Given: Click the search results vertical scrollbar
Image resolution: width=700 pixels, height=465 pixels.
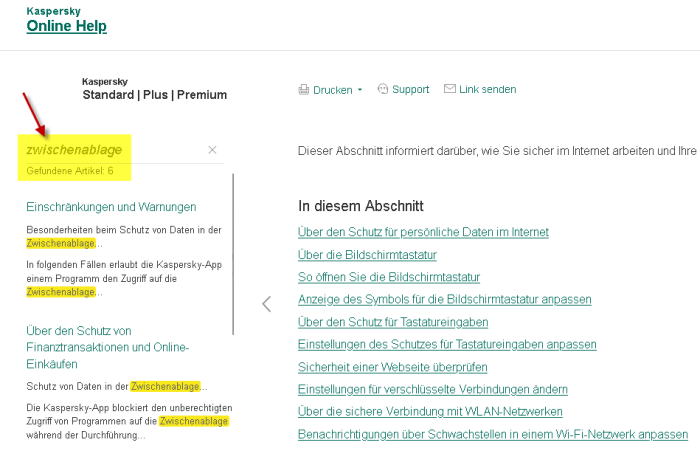Looking at the screenshot, I should [x=233, y=254].
